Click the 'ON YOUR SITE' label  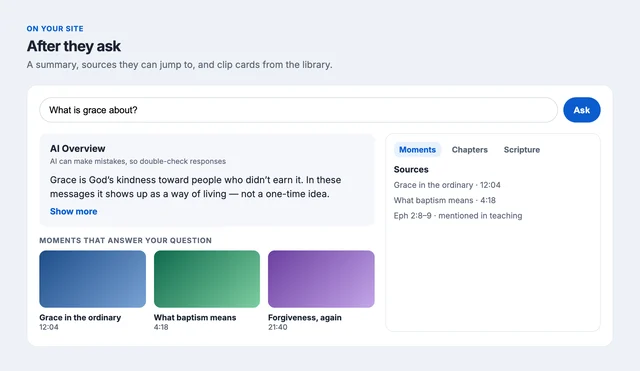[x=55, y=29]
